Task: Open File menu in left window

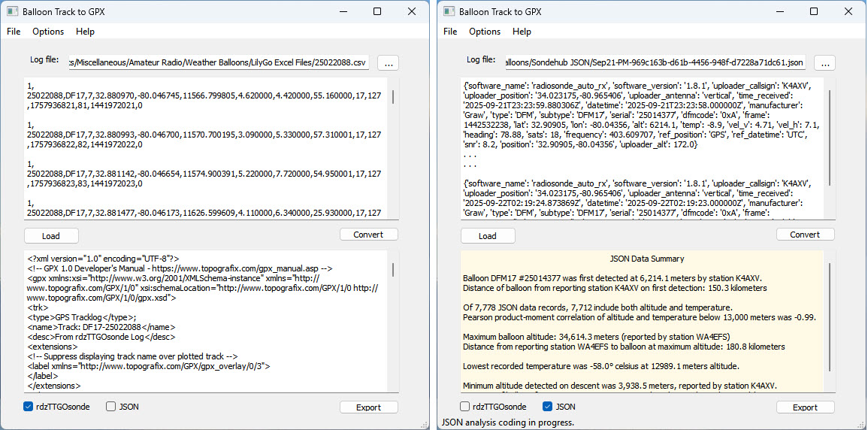Action: pyautogui.click(x=14, y=32)
